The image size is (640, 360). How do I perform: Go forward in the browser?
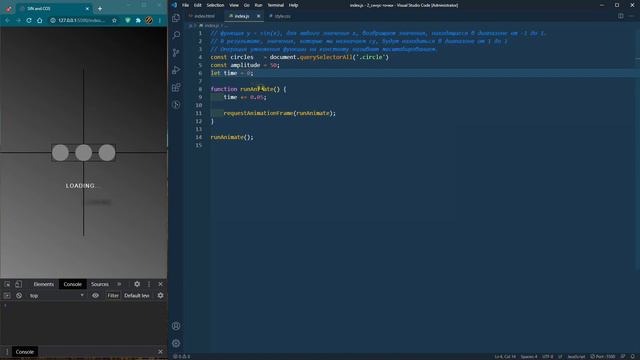18,20
